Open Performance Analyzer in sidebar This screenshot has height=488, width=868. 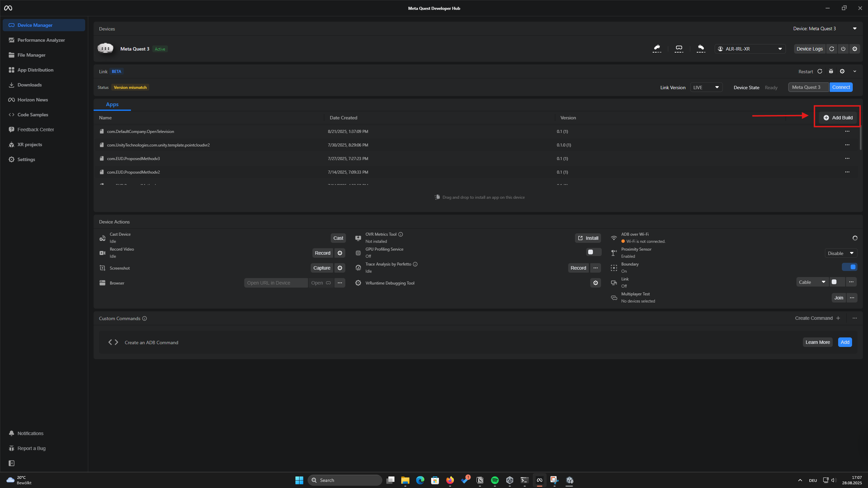[41, 40]
